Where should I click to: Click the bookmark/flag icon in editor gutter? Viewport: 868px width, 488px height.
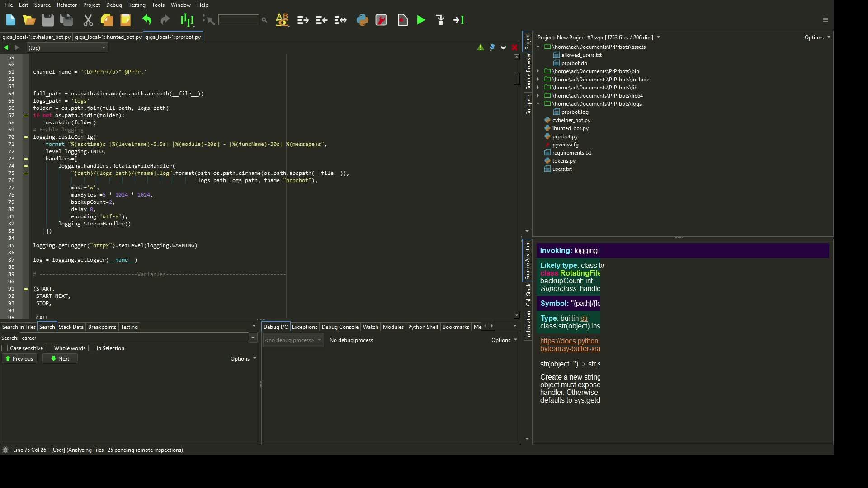tap(503, 47)
